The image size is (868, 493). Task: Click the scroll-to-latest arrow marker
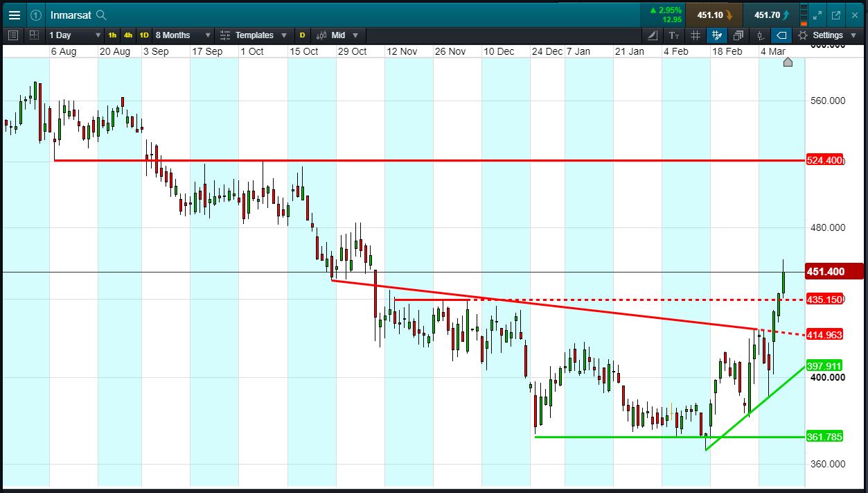[x=788, y=62]
